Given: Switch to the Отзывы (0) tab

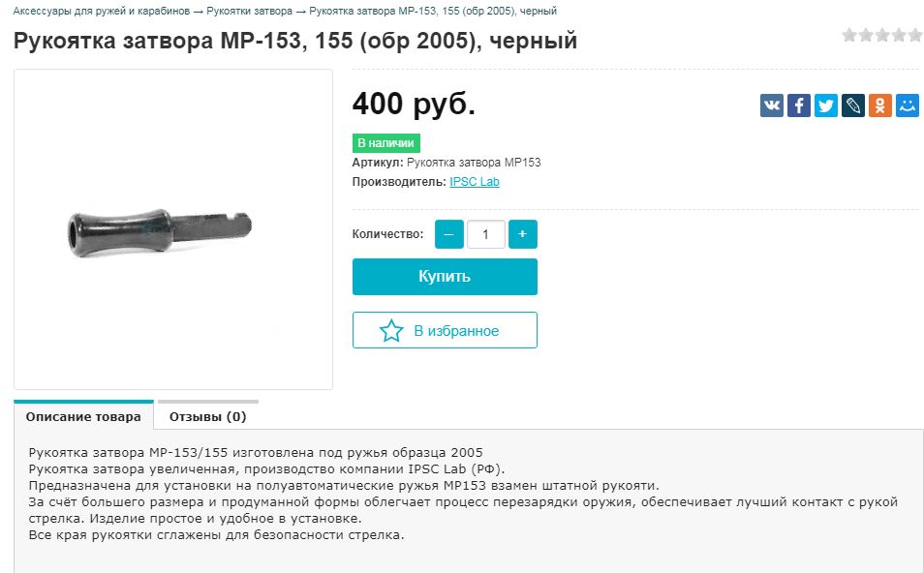Looking at the screenshot, I should pos(208,415).
